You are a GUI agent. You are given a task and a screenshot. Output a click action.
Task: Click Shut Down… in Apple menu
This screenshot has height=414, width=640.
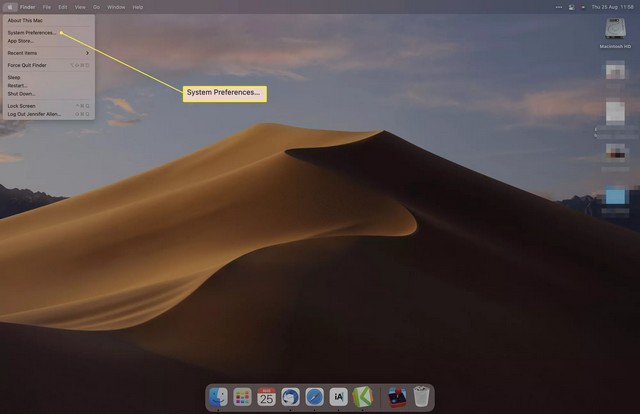tap(21, 93)
